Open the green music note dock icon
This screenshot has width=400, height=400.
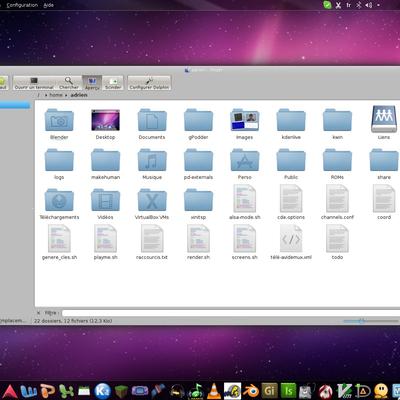(x=195, y=391)
